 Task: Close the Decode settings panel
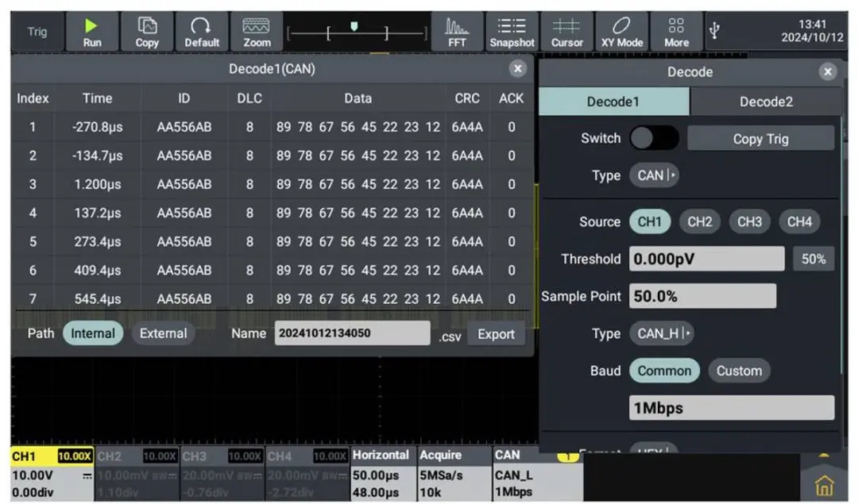827,71
